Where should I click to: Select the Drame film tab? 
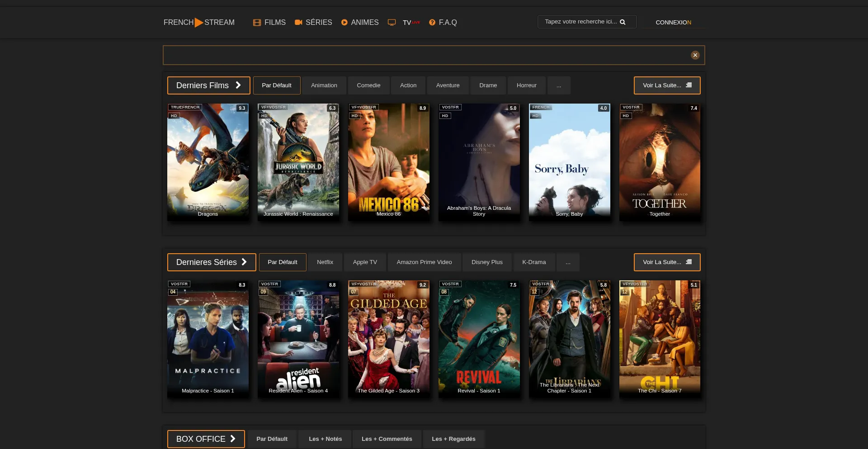pyautogui.click(x=488, y=85)
